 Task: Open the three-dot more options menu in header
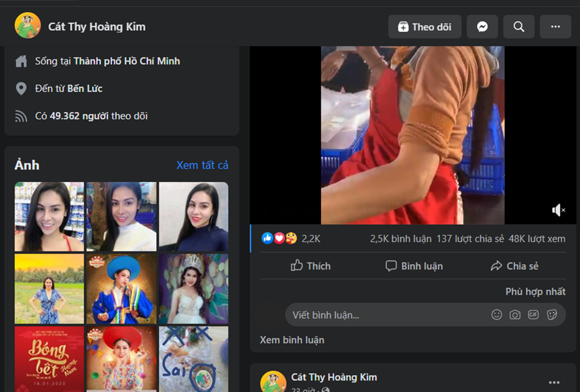(555, 27)
